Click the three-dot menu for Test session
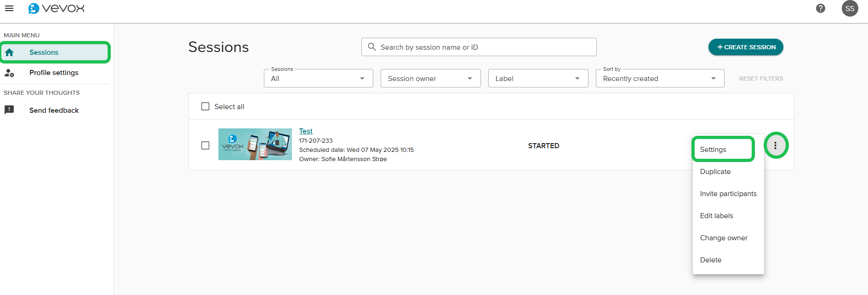The width and height of the screenshot is (868, 295). pyautogui.click(x=776, y=145)
